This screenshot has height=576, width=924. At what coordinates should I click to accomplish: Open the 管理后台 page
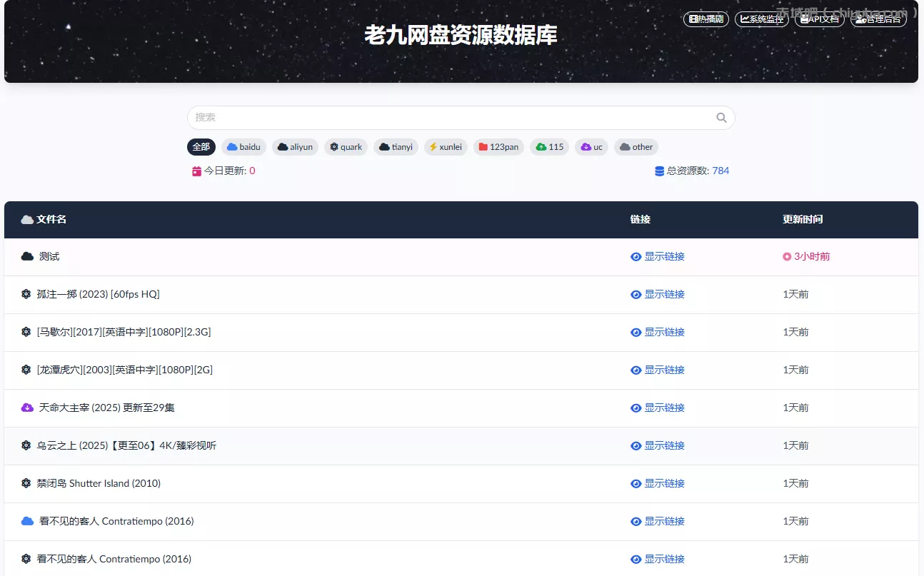[x=878, y=19]
